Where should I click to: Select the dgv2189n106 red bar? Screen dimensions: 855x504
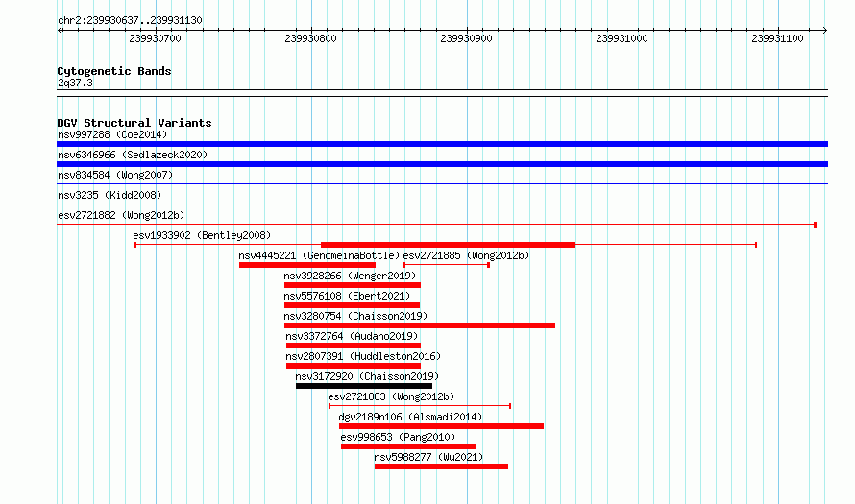tap(441, 426)
